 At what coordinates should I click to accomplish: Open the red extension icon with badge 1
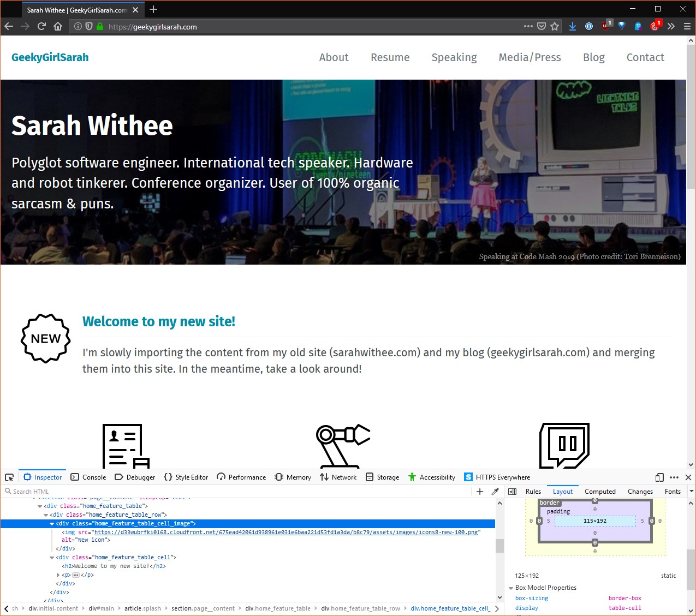coord(655,26)
